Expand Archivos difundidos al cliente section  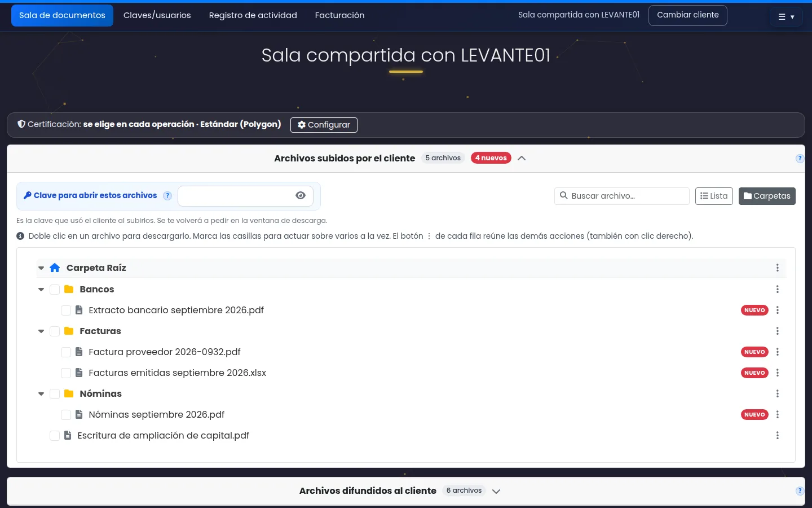coord(496,491)
